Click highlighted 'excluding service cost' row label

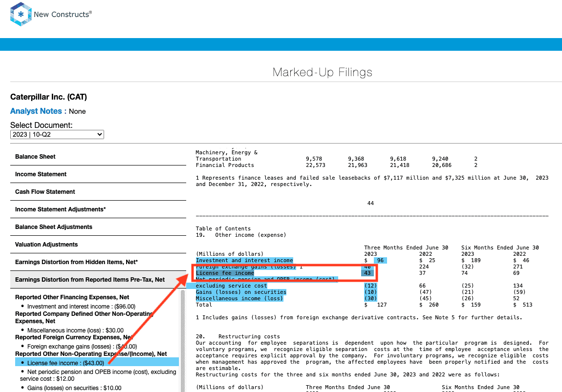point(231,286)
